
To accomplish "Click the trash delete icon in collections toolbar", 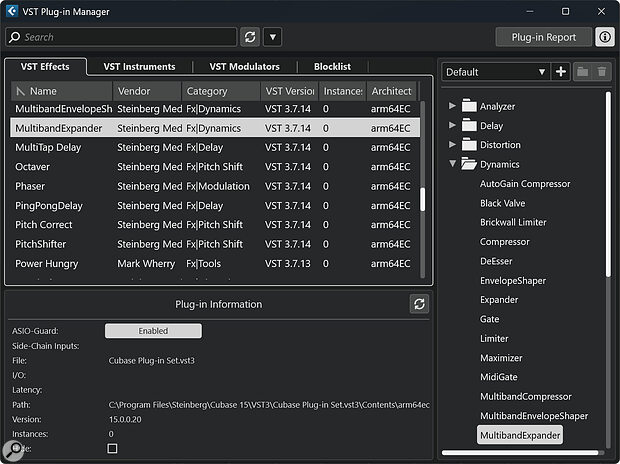I will (x=602, y=72).
